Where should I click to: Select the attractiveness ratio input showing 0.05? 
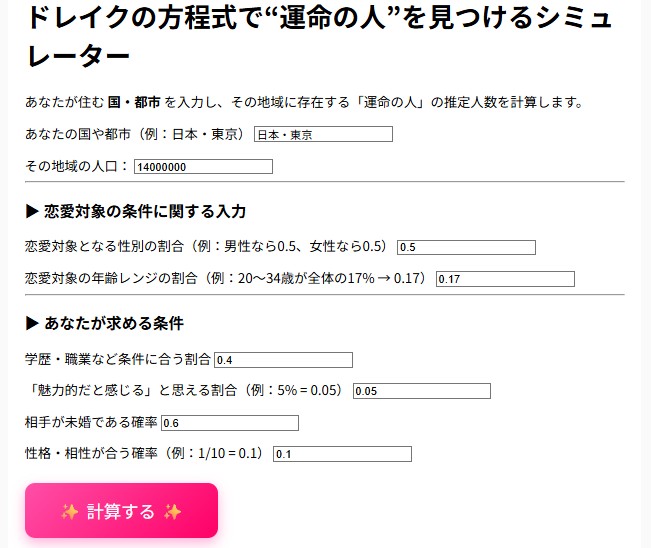click(x=421, y=391)
